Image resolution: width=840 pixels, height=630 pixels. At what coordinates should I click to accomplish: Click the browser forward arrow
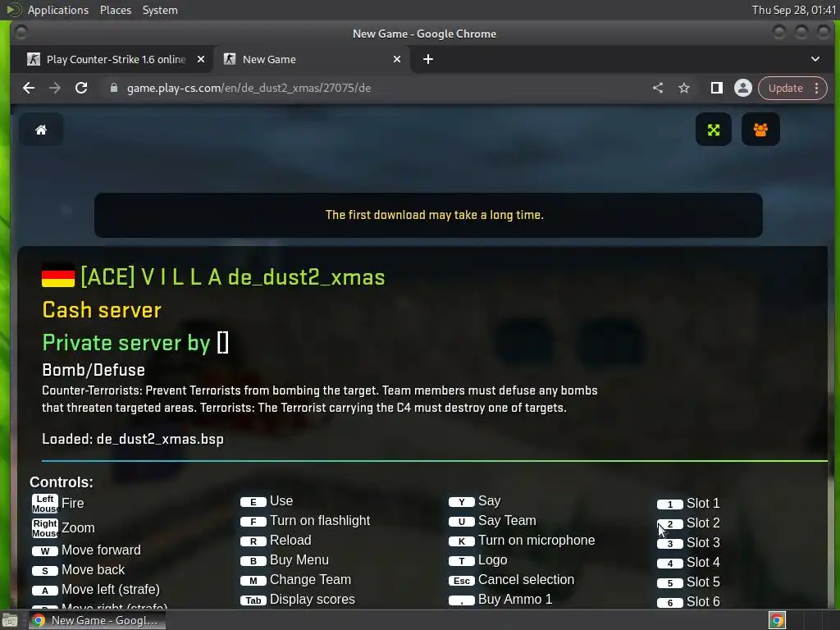(x=55, y=88)
